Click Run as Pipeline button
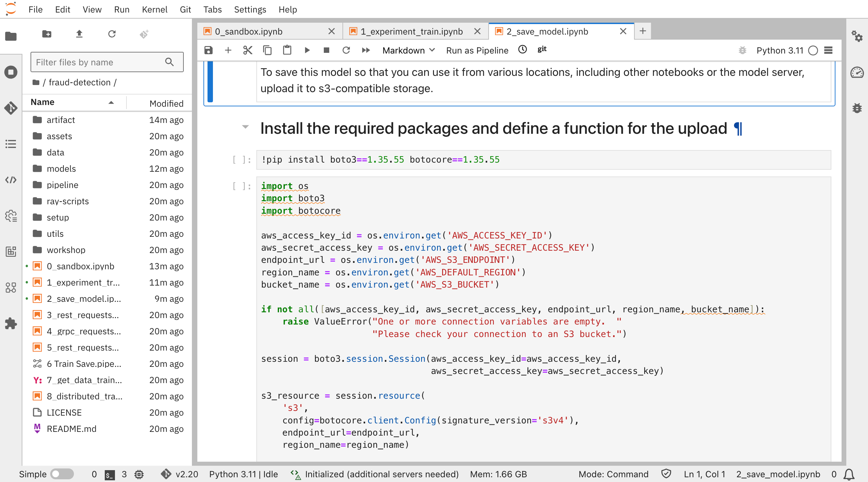The image size is (868, 482). (x=477, y=50)
